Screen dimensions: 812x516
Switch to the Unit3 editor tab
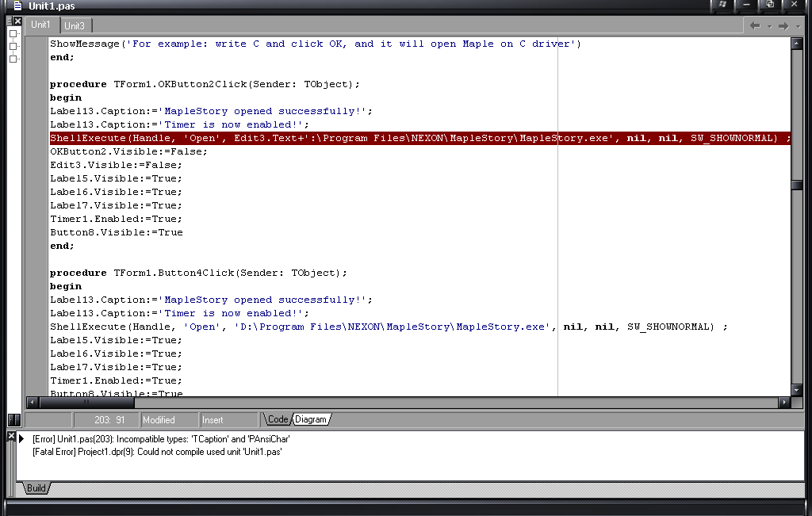coord(75,25)
